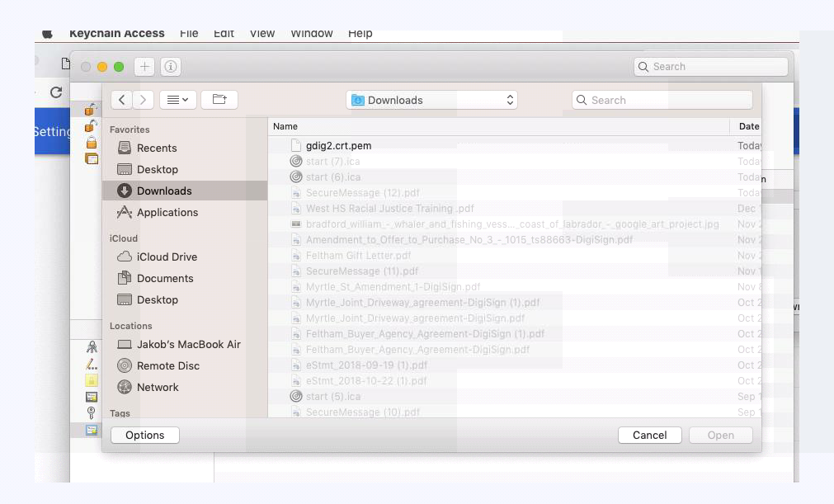The height and width of the screenshot is (504, 834).
Task: Click the gdig2.crt.pem file icon
Action: point(296,146)
